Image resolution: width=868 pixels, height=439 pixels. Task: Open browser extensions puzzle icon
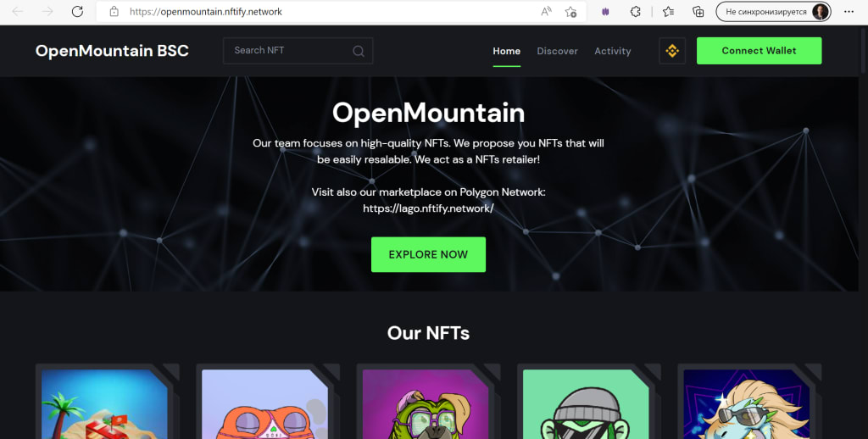pyautogui.click(x=636, y=12)
